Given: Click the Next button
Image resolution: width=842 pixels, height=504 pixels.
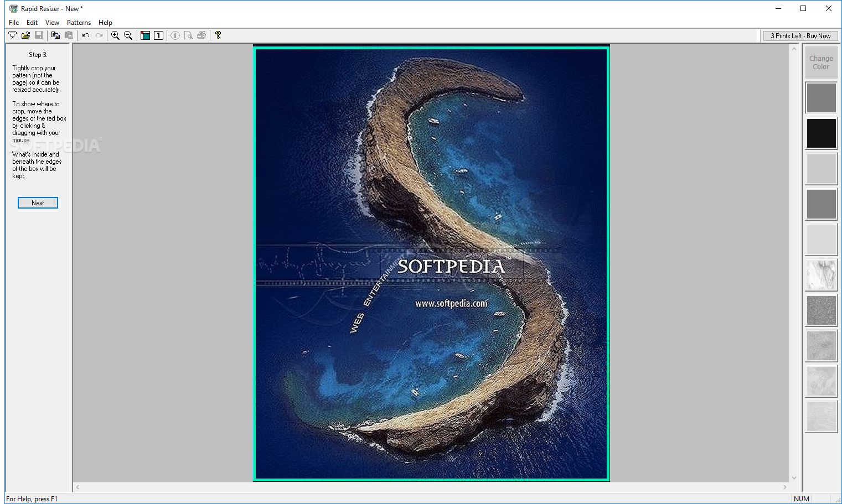Looking at the screenshot, I should 38,203.
